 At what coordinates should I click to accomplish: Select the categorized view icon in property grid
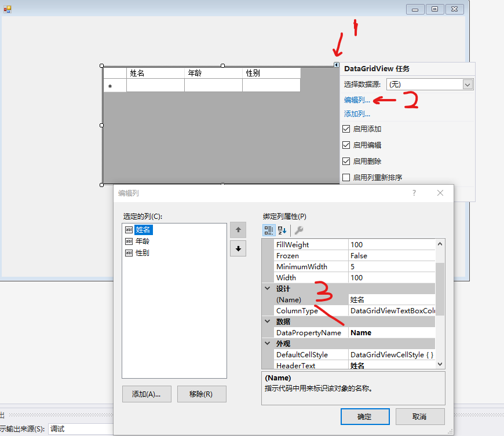268,230
